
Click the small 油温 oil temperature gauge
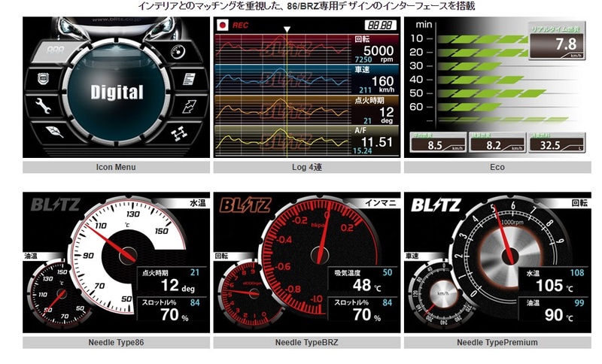pyautogui.click(x=60, y=294)
